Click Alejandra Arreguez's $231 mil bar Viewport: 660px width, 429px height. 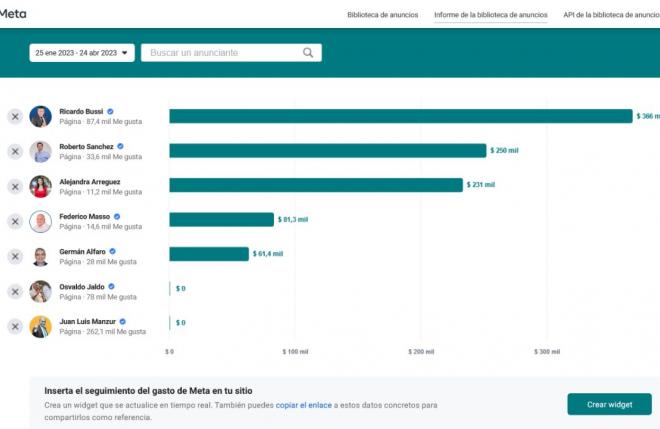[316, 185]
